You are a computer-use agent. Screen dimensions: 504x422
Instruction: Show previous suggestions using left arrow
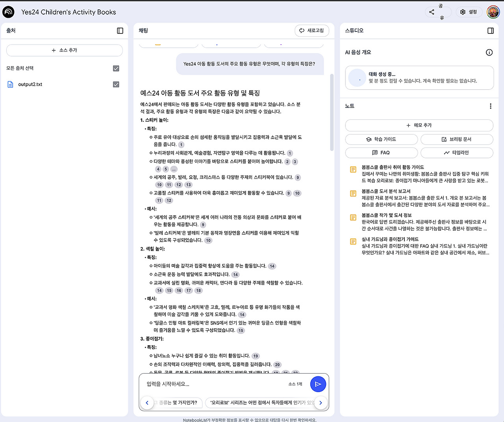[x=147, y=403]
